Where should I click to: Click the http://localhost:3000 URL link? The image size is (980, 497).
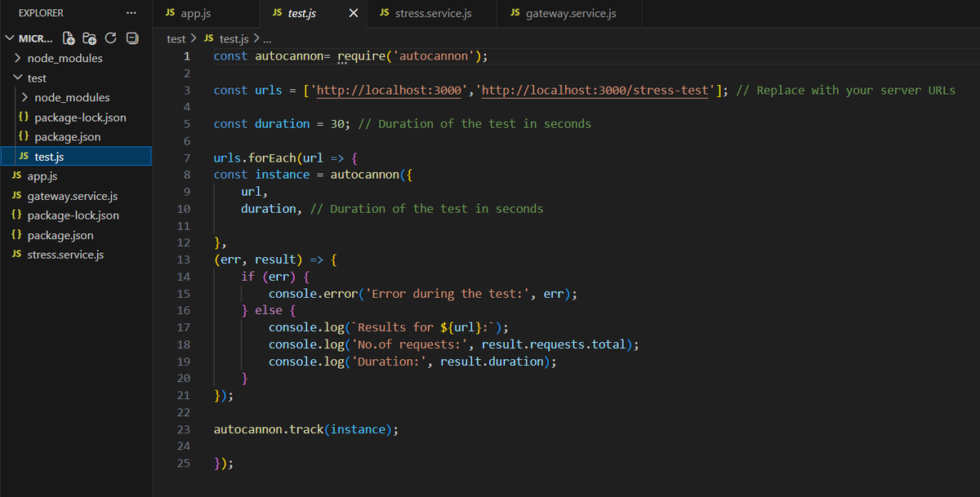click(389, 91)
